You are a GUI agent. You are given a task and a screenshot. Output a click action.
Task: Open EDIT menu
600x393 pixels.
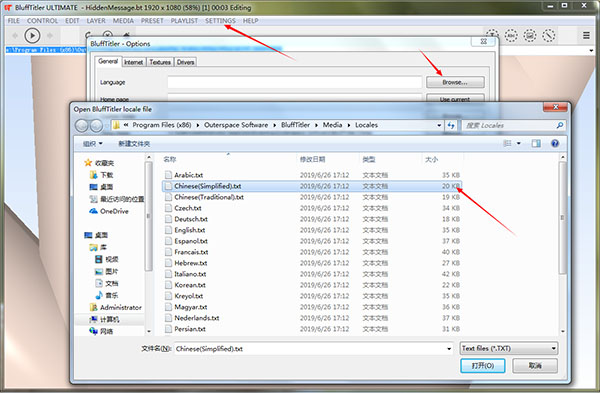coord(72,21)
